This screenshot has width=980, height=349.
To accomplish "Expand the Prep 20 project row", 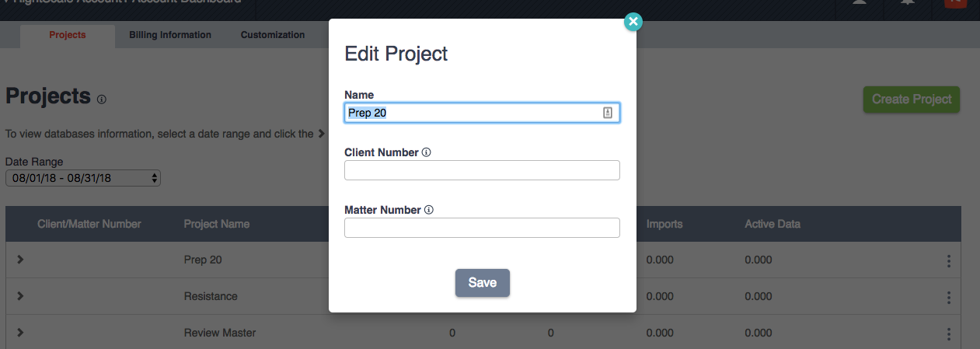I will tap(20, 260).
